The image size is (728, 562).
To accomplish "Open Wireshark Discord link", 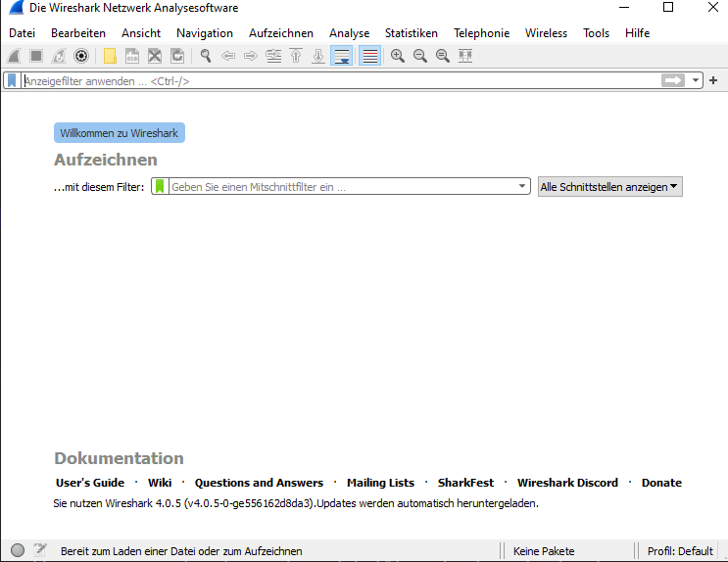I will [x=567, y=483].
